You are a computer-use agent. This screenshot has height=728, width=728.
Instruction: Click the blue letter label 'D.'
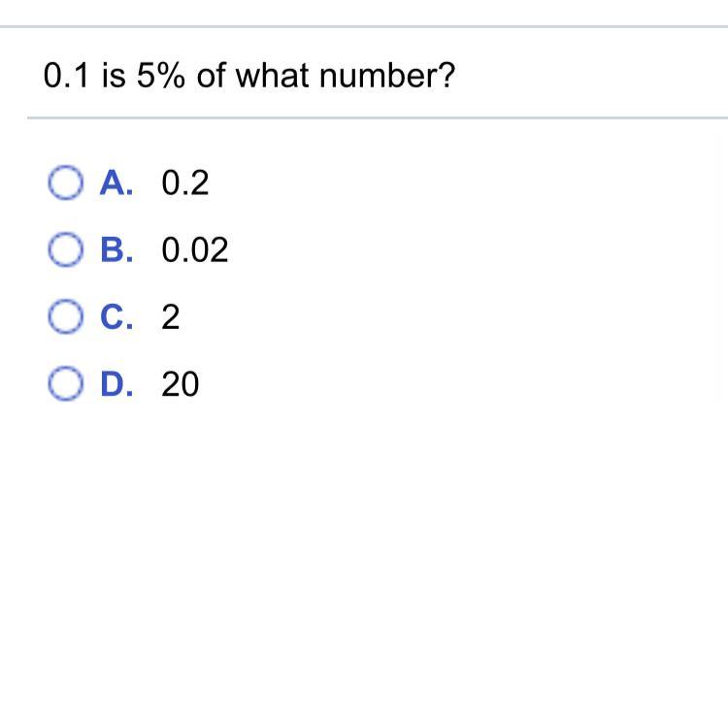tap(115, 385)
